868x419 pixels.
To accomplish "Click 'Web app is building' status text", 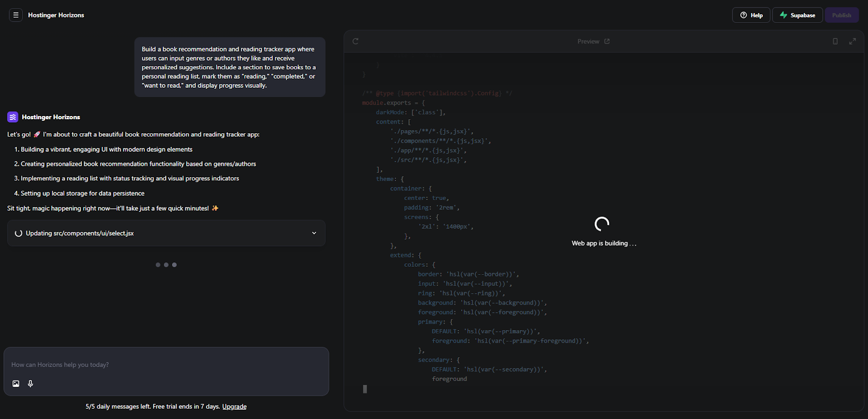I will click(604, 243).
